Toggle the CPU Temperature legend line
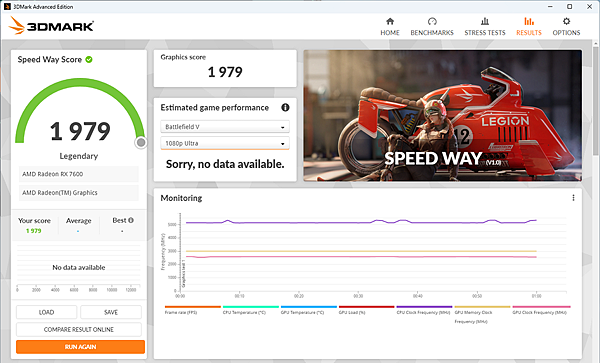This screenshot has height=363, width=600. pos(251,310)
